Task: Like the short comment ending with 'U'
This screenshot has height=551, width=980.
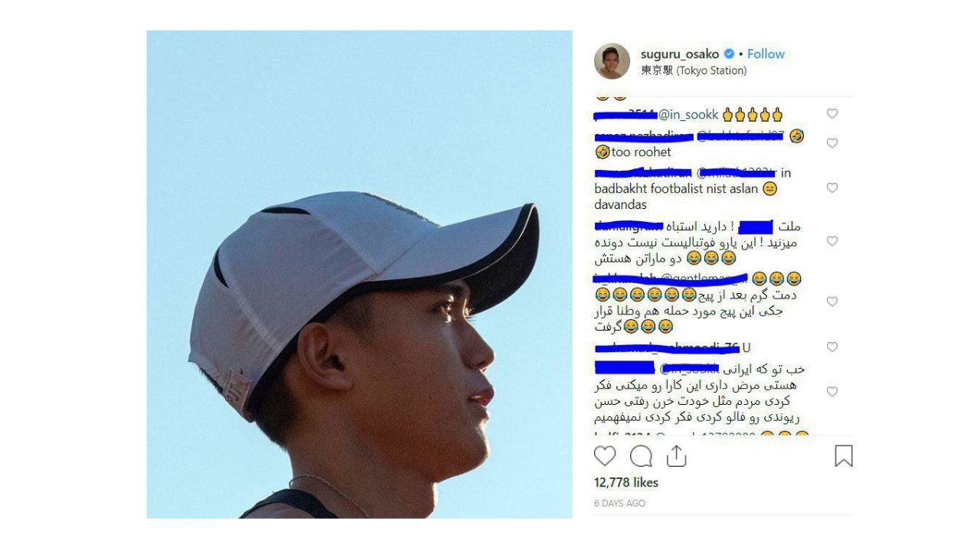Action: click(832, 347)
